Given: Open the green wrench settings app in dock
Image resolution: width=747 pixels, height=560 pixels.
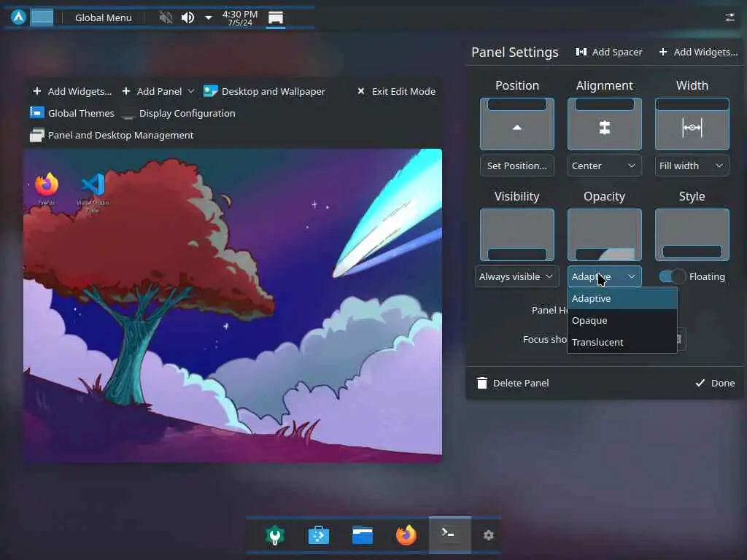Looking at the screenshot, I should (x=275, y=535).
